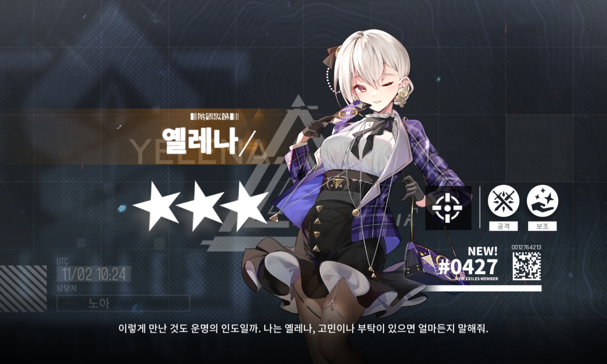Click the crosshair sniper class icon
607x364 pixels.
(x=448, y=208)
